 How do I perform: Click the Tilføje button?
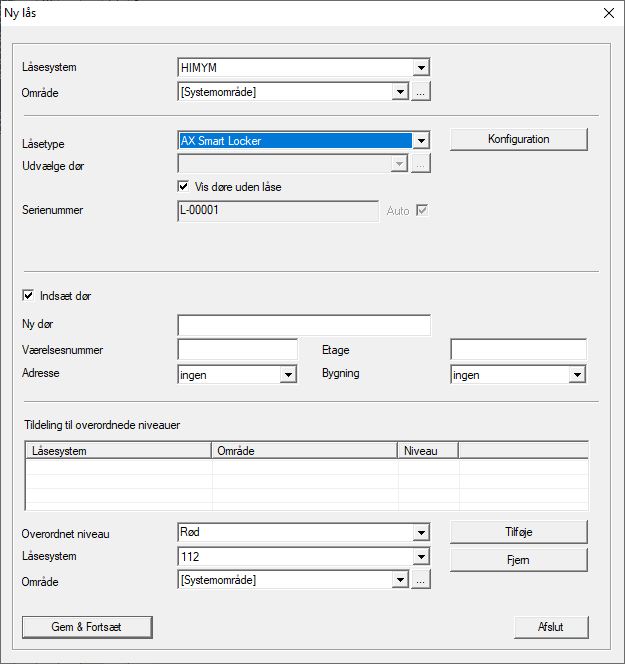(x=518, y=532)
